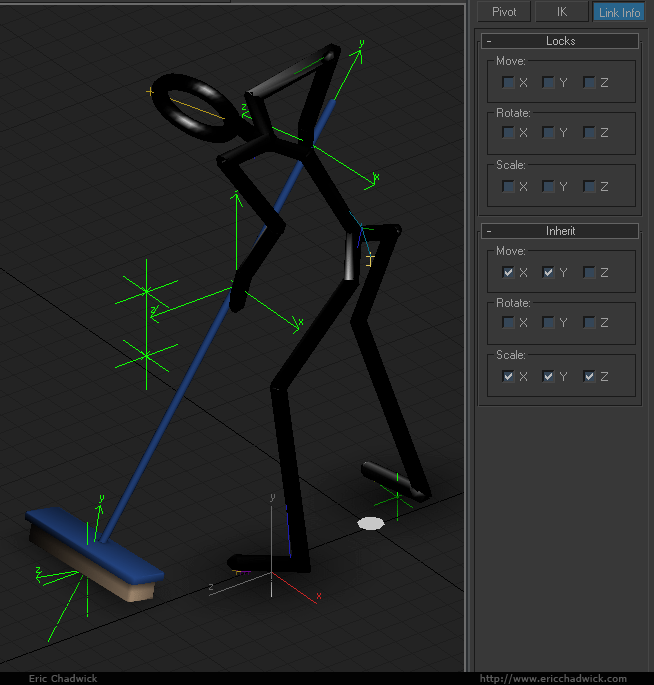Tick Locks Scale Z checkbox
Viewport: 654px width, 685px height.
pyautogui.click(x=589, y=187)
